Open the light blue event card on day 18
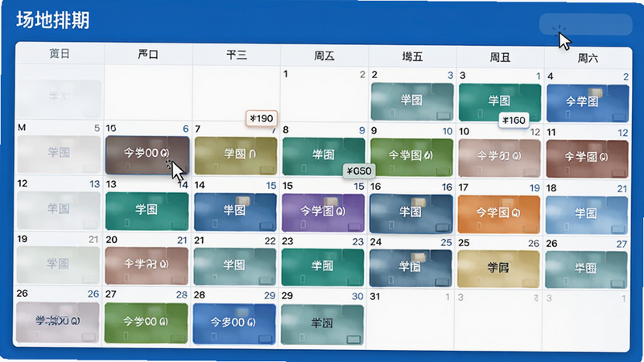The height and width of the screenshot is (362, 644). coord(587,215)
